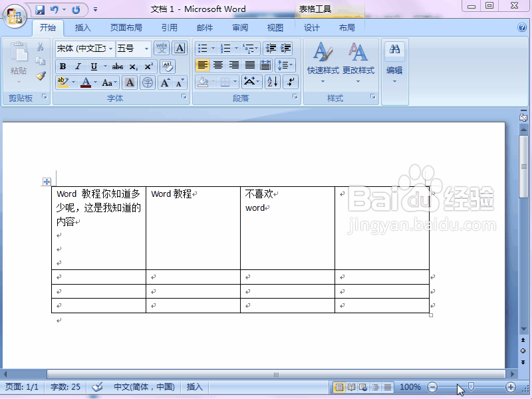This screenshot has height=399, width=532.
Task: Open the font name dropdown
Action: [111, 48]
